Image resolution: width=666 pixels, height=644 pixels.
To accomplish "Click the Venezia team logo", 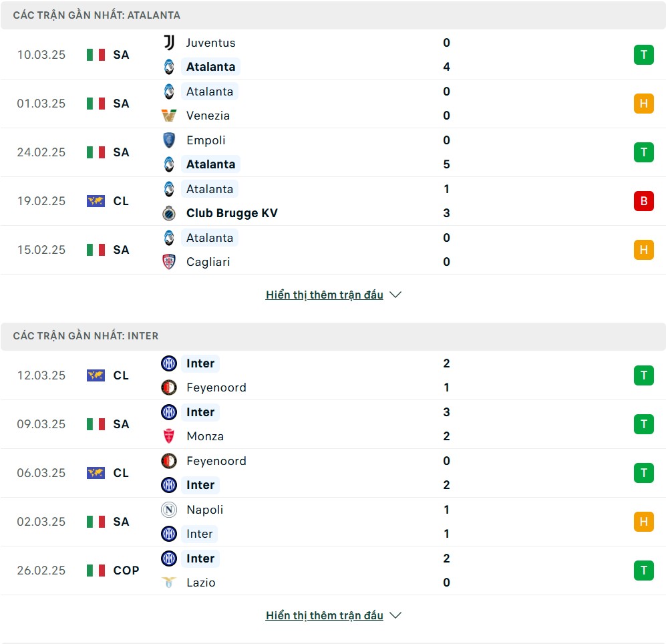I will [169, 116].
